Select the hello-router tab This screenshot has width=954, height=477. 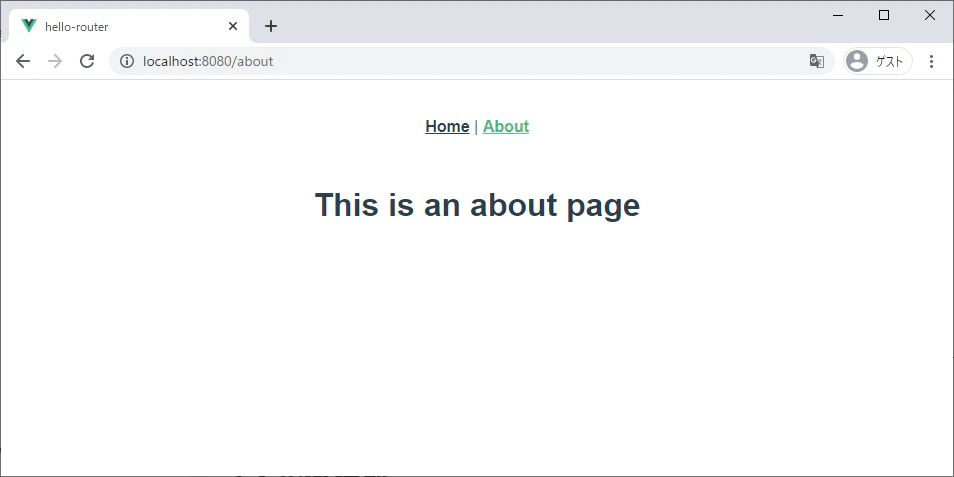(128, 26)
